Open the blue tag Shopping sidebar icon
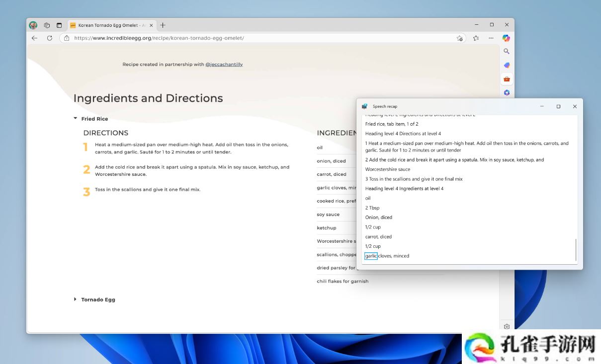 click(x=507, y=65)
